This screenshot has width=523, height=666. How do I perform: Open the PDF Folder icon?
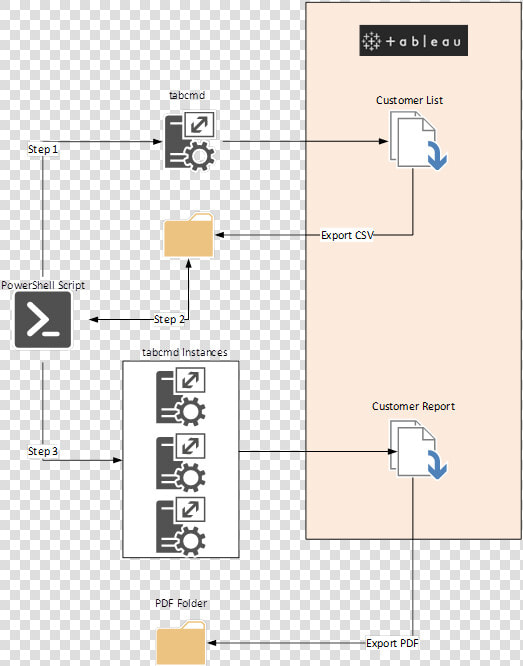pos(181,642)
